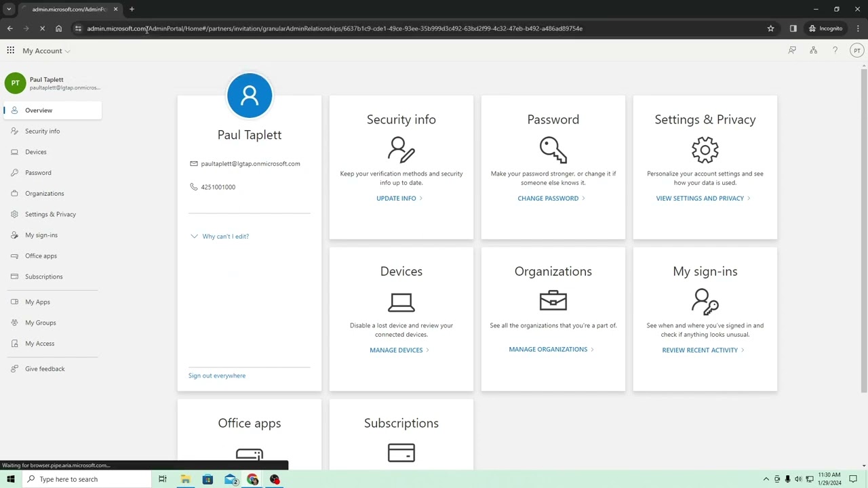The width and height of the screenshot is (868, 488).
Task: Click the Settings & Privacy gear card icon
Action: tap(705, 150)
